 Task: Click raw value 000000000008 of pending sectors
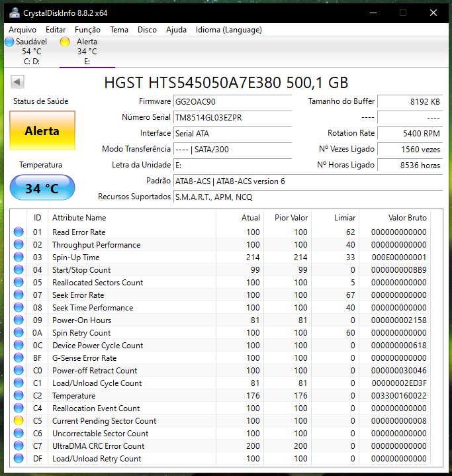[398, 421]
